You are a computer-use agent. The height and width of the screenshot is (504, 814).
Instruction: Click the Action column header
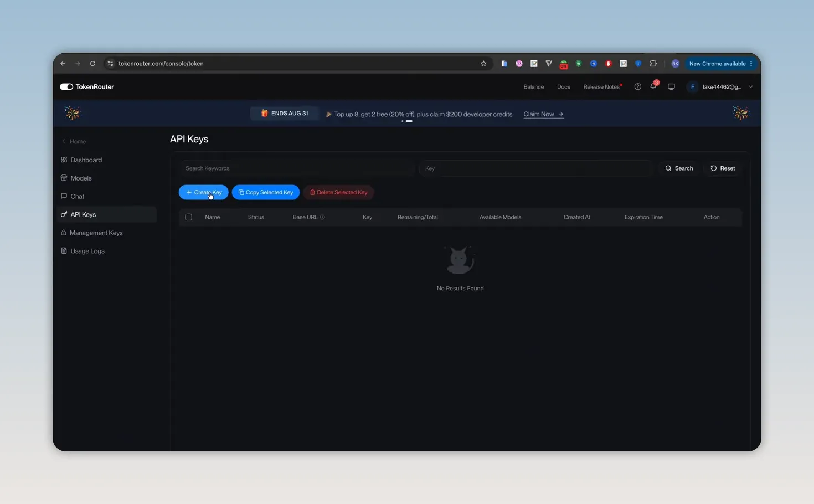712,217
